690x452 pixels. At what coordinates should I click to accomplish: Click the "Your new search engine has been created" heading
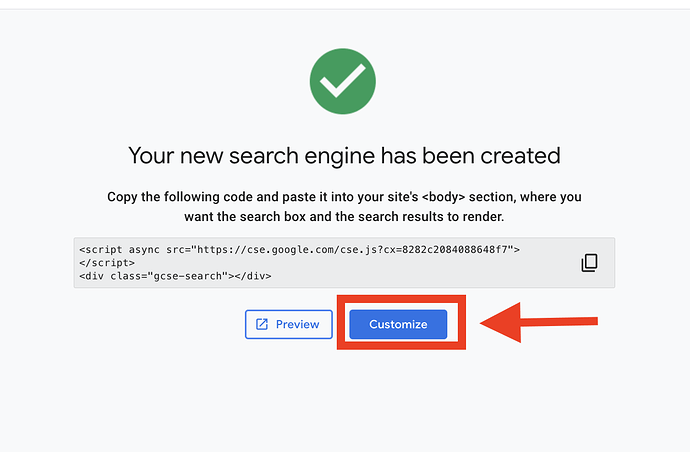345,156
